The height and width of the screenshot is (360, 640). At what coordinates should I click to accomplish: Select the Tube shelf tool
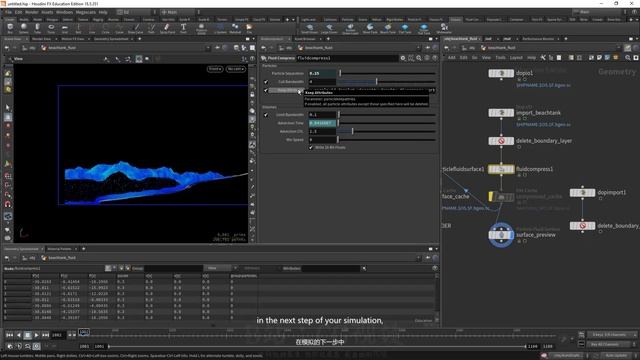[x=37, y=28]
